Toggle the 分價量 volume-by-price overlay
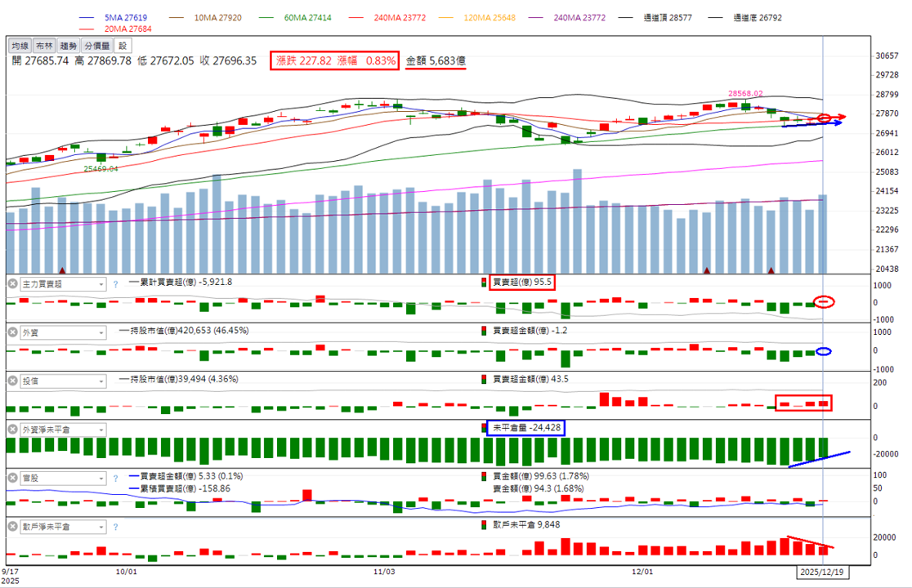912x588 pixels. tap(97, 46)
